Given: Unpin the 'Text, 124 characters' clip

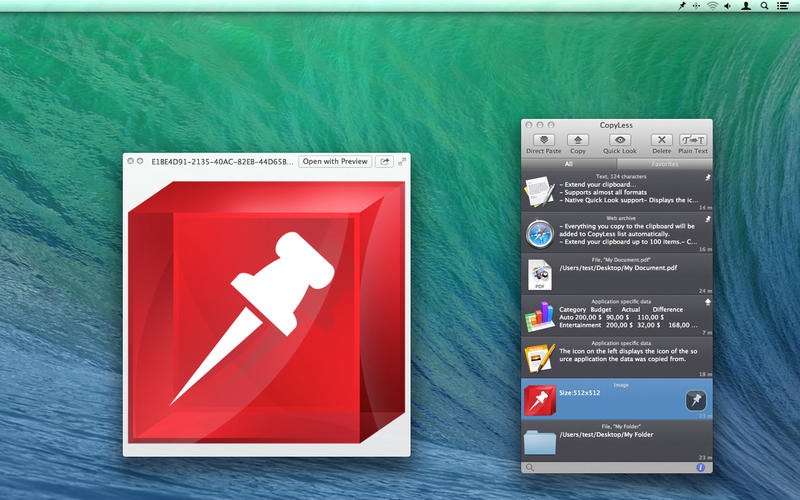Looking at the screenshot, I should click(708, 178).
